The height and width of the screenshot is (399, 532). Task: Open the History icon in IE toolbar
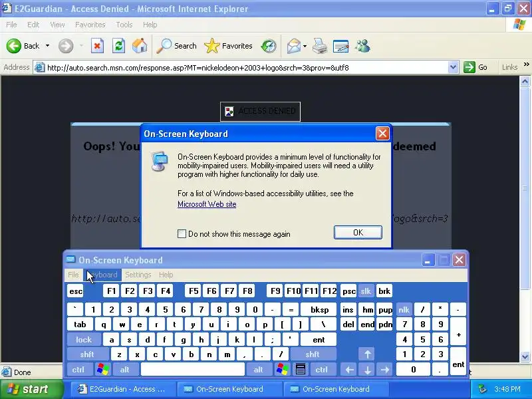coord(269,46)
